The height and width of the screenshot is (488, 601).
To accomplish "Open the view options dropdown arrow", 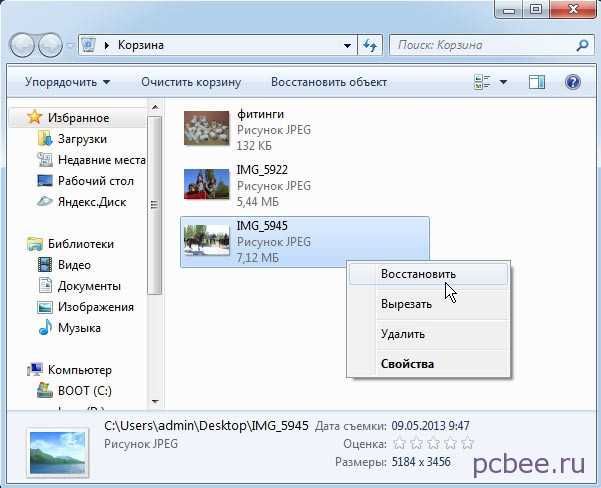I will pos(503,82).
